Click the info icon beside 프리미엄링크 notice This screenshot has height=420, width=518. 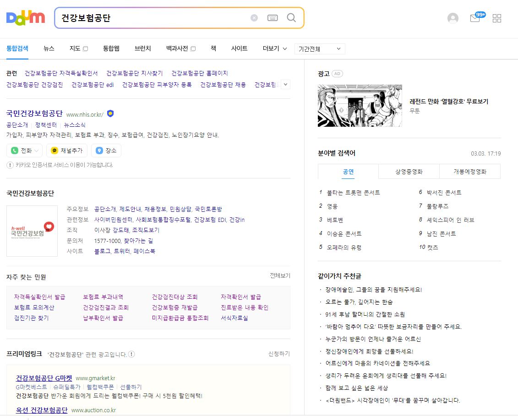click(131, 354)
